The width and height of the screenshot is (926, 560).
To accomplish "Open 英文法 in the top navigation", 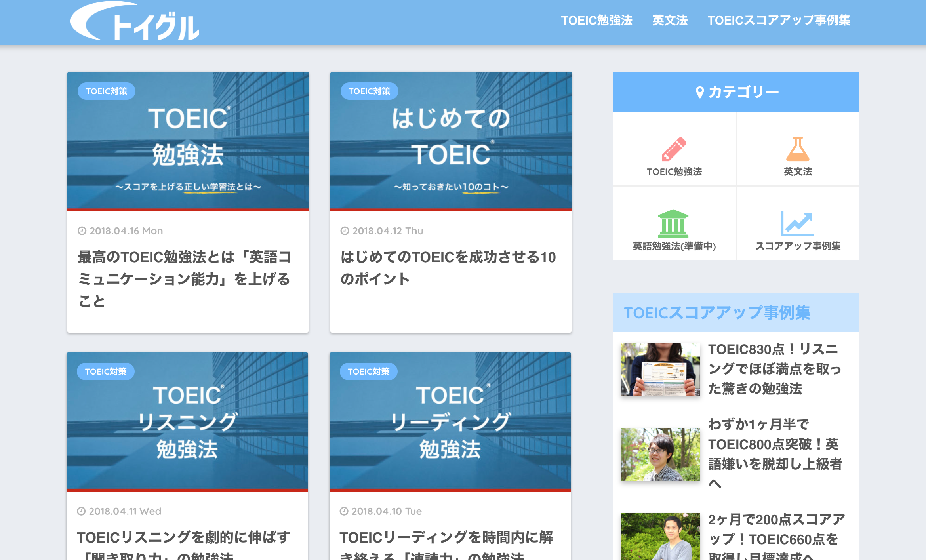I will click(x=670, y=20).
